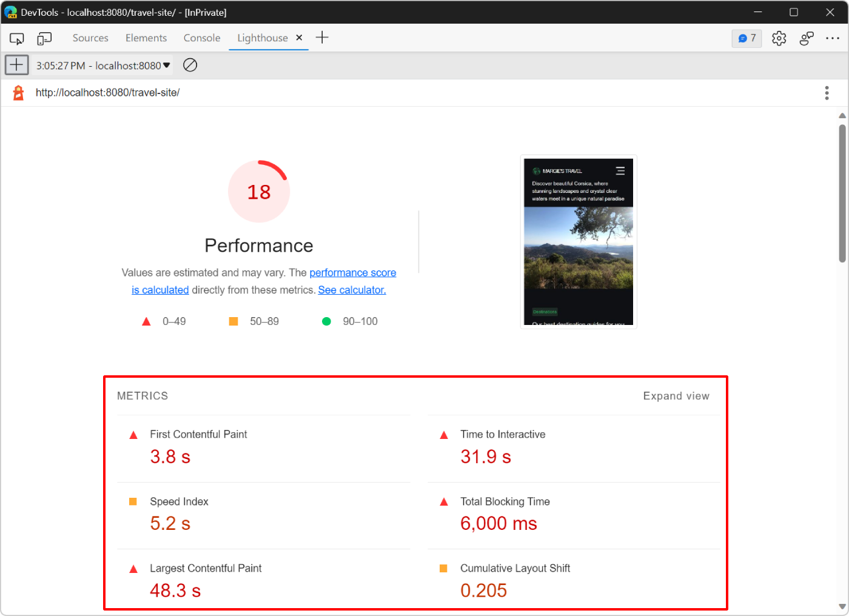The height and width of the screenshot is (616, 849).
Task: Open the performance score is calculated link
Action: pos(353,272)
